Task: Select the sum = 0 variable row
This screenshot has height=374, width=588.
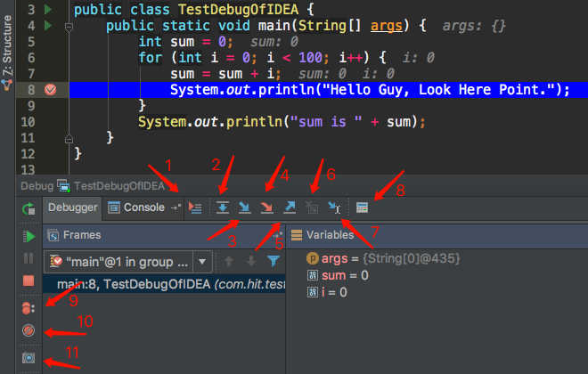Action: [x=338, y=275]
